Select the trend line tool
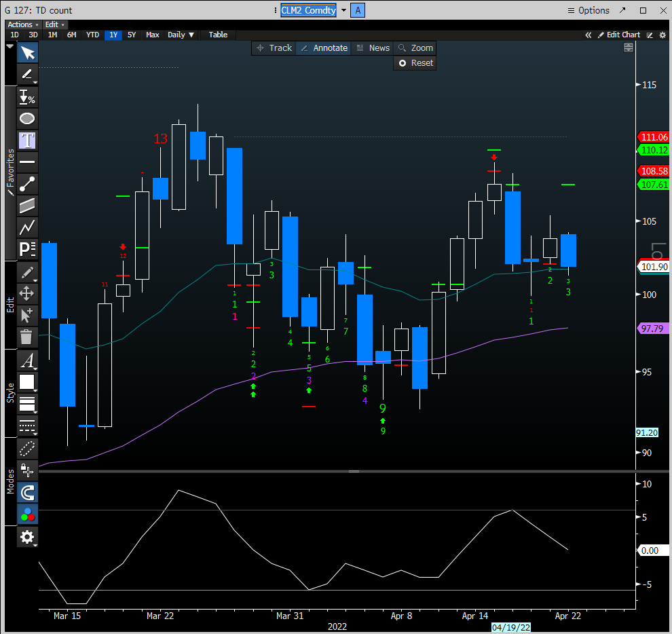 pyautogui.click(x=27, y=184)
